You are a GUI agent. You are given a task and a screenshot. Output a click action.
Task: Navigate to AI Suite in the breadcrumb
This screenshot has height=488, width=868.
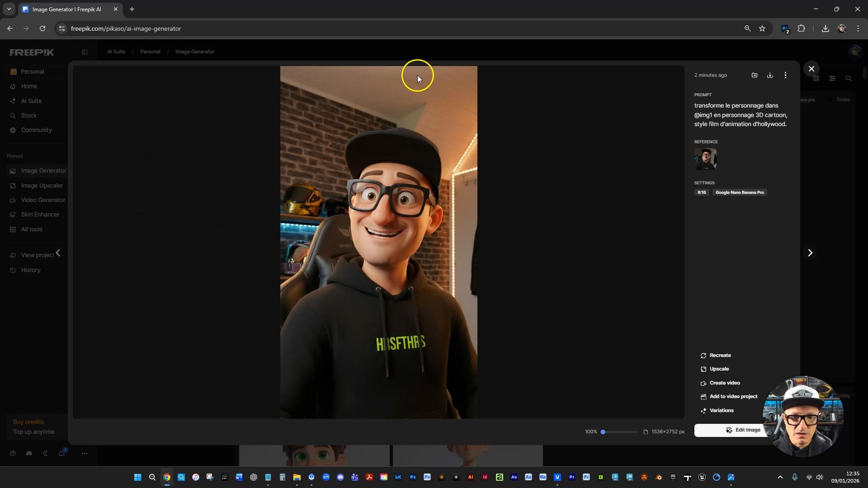coord(115,52)
